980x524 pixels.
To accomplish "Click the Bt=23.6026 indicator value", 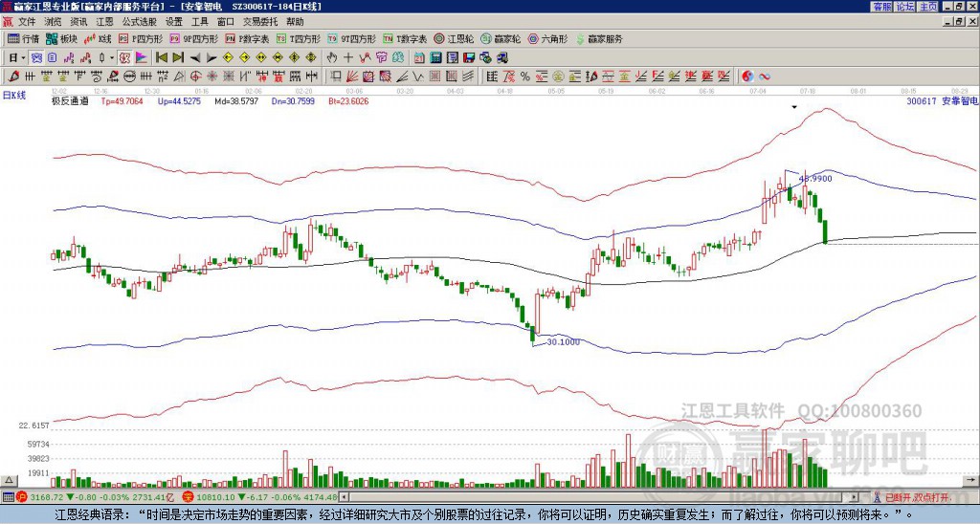I will point(348,100).
